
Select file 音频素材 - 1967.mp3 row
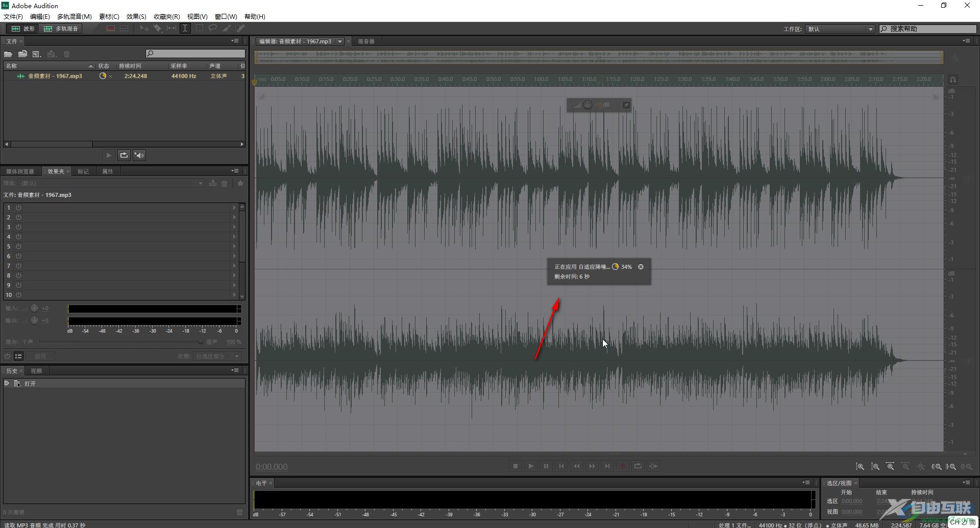(x=125, y=76)
